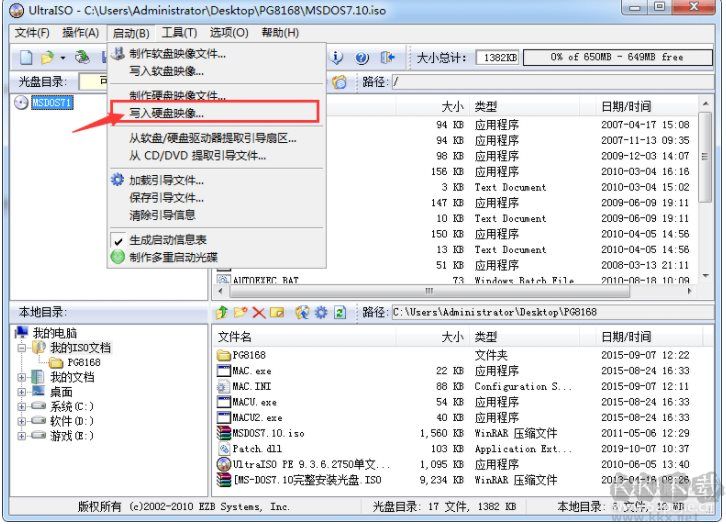Expand the 系统(C:) drive node

point(21,407)
